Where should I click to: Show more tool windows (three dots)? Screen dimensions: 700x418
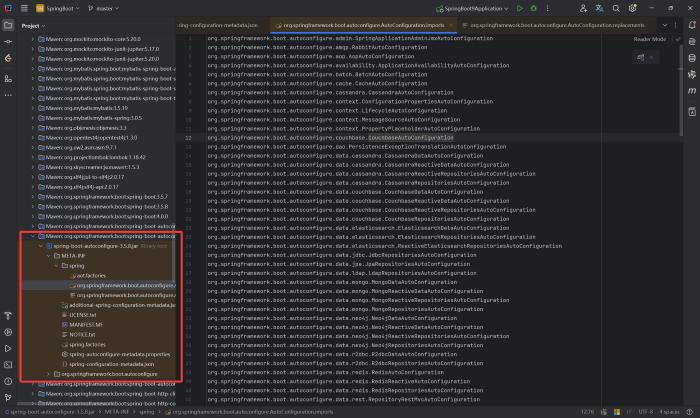tap(8, 95)
